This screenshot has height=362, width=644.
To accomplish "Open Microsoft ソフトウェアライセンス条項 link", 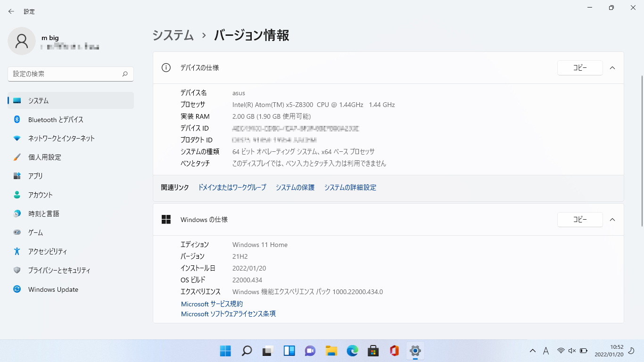I will (x=229, y=314).
